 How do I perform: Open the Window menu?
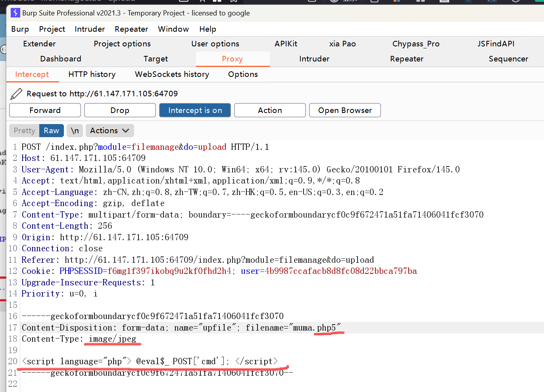pos(173,29)
